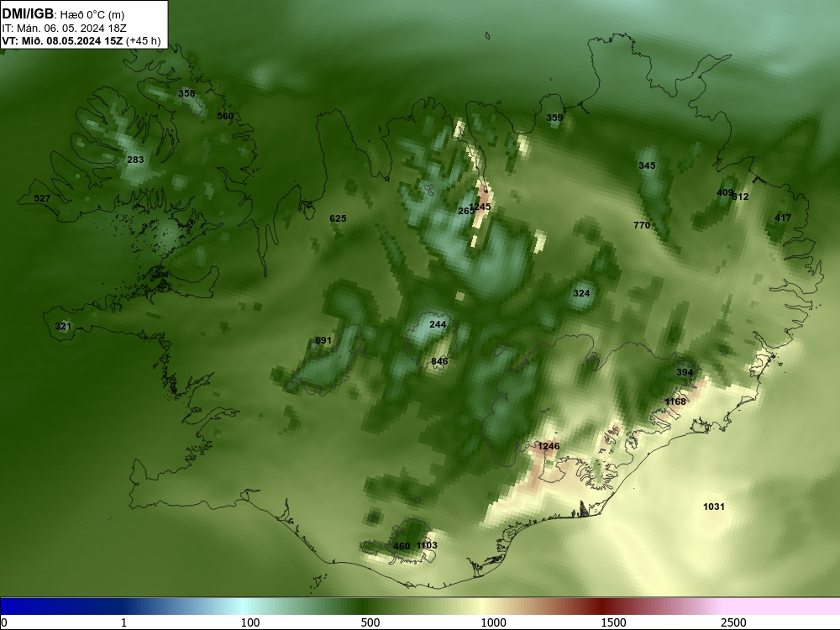Click the 2500 tick on the color scale
Screen dimensions: 840x630
pos(733,622)
